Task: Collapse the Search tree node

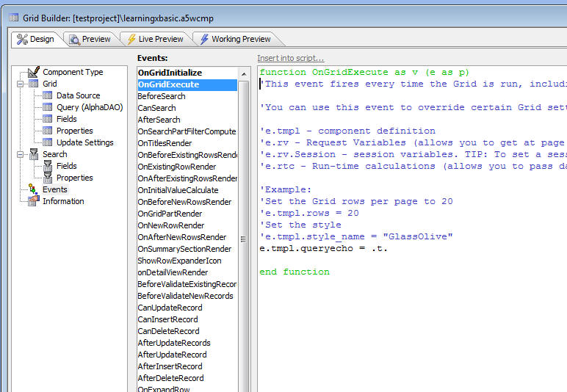Action: click(21, 154)
